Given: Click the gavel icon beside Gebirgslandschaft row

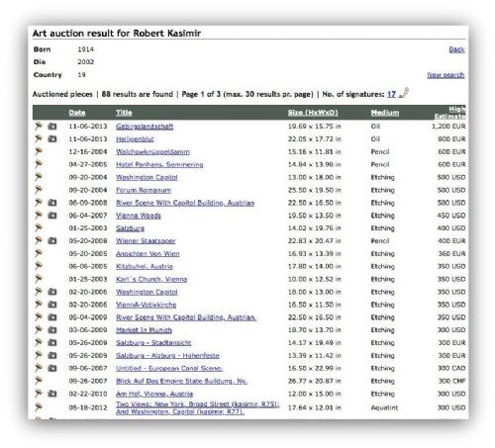Looking at the screenshot, I should point(39,126).
